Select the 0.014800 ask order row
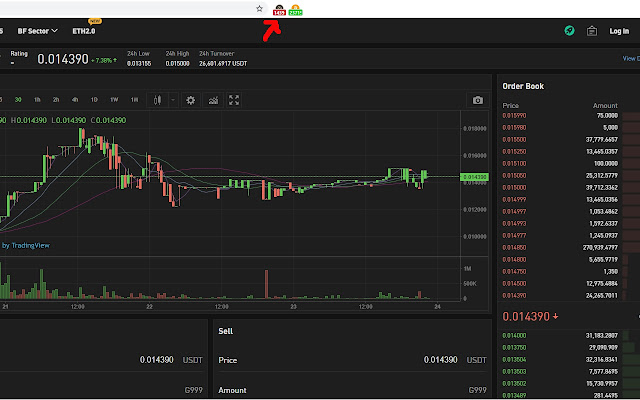640x400 pixels. tap(569, 260)
